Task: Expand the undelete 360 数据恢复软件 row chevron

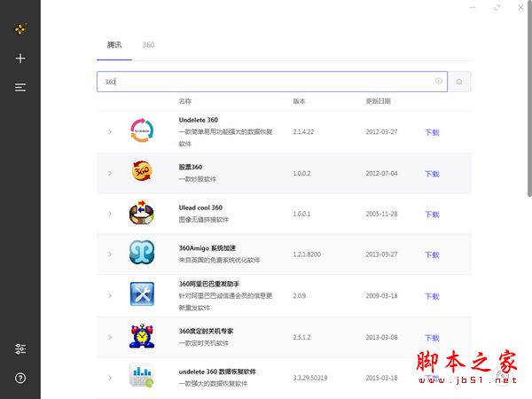Action: pyautogui.click(x=110, y=378)
